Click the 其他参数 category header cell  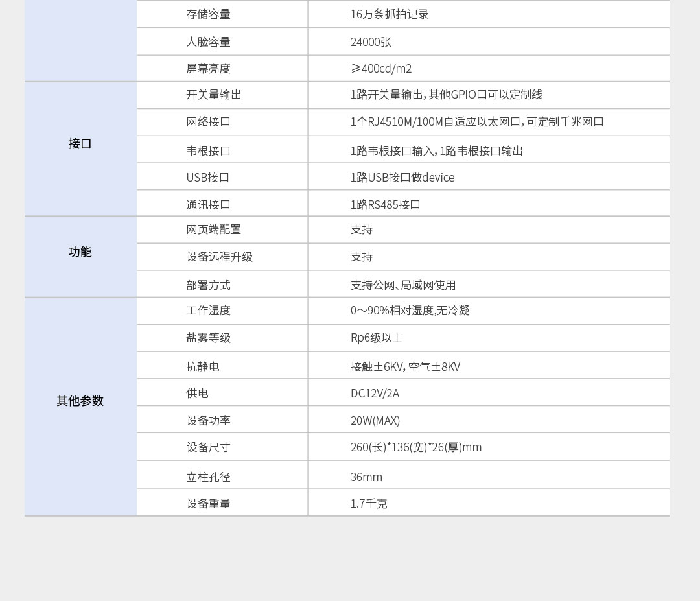pyautogui.click(x=80, y=401)
